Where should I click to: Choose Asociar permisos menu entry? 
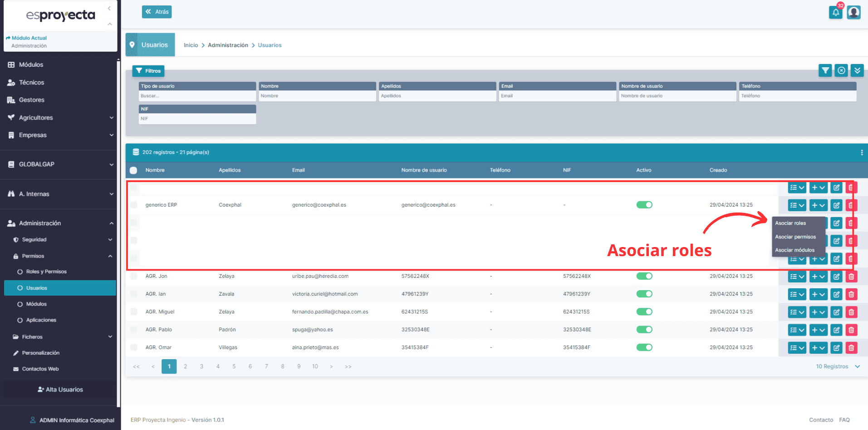[x=795, y=237]
